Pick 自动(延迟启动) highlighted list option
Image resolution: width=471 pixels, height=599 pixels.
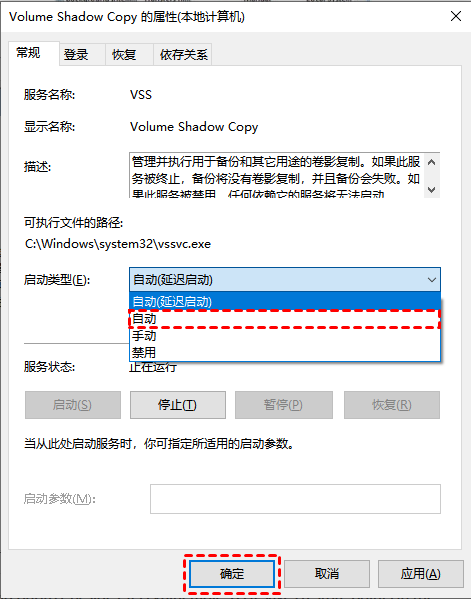285,301
